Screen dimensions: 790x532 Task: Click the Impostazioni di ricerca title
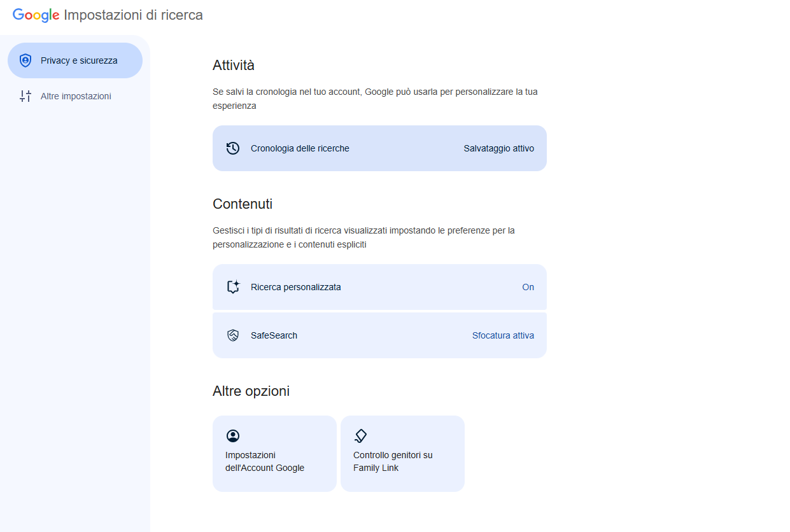click(134, 15)
